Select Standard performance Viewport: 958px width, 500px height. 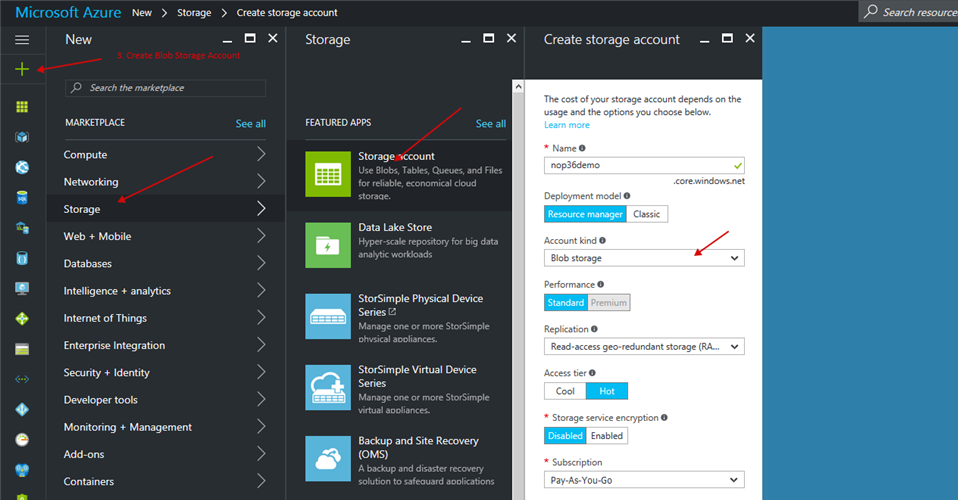pos(566,303)
